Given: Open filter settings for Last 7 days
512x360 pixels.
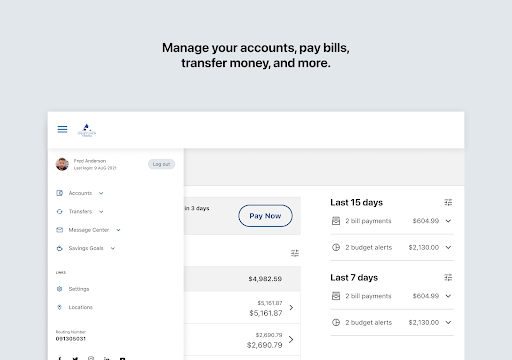Looking at the screenshot, I should [x=448, y=277].
